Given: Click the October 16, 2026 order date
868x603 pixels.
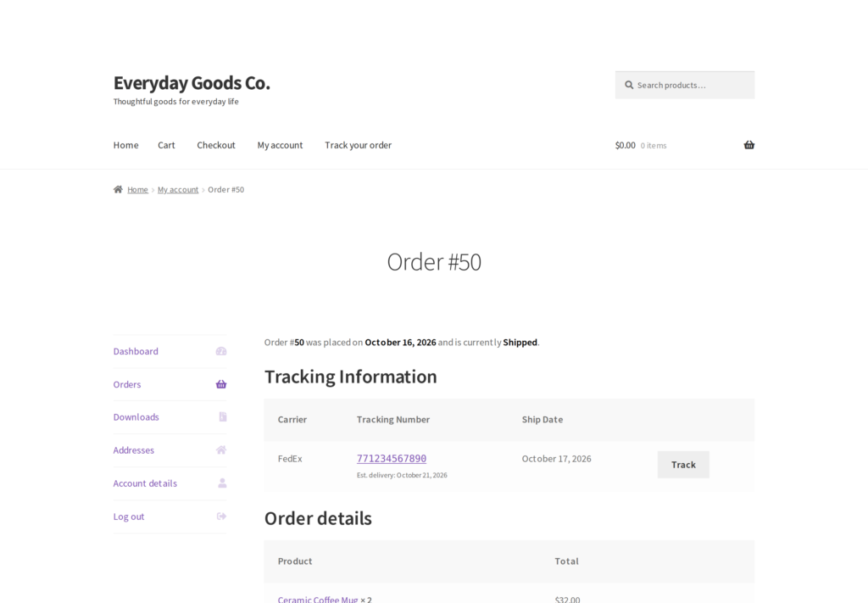Looking at the screenshot, I should coord(400,342).
